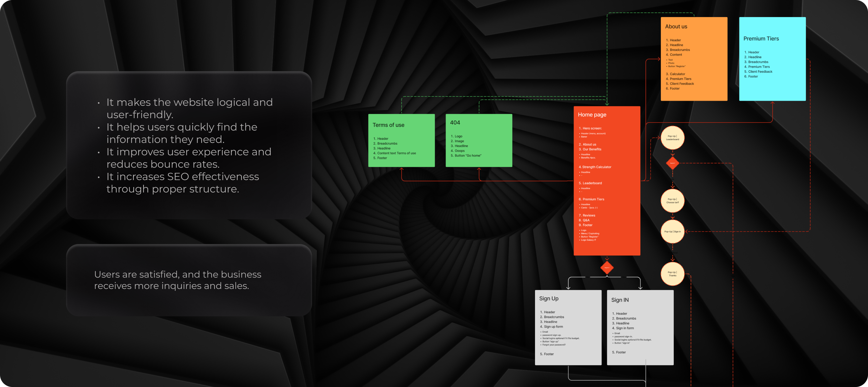Click the red decision diamond under the Leaderboard pop-up
This screenshot has height=387, width=868.
672,163
